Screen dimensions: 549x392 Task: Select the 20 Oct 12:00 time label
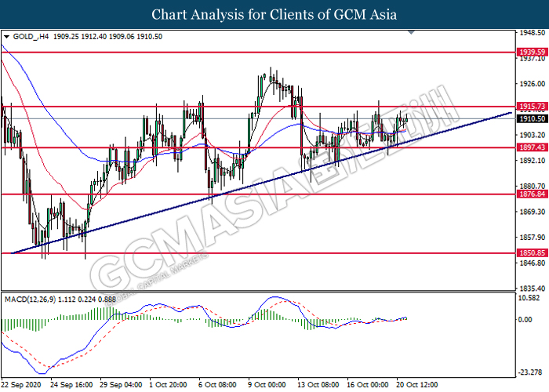pos(420,386)
